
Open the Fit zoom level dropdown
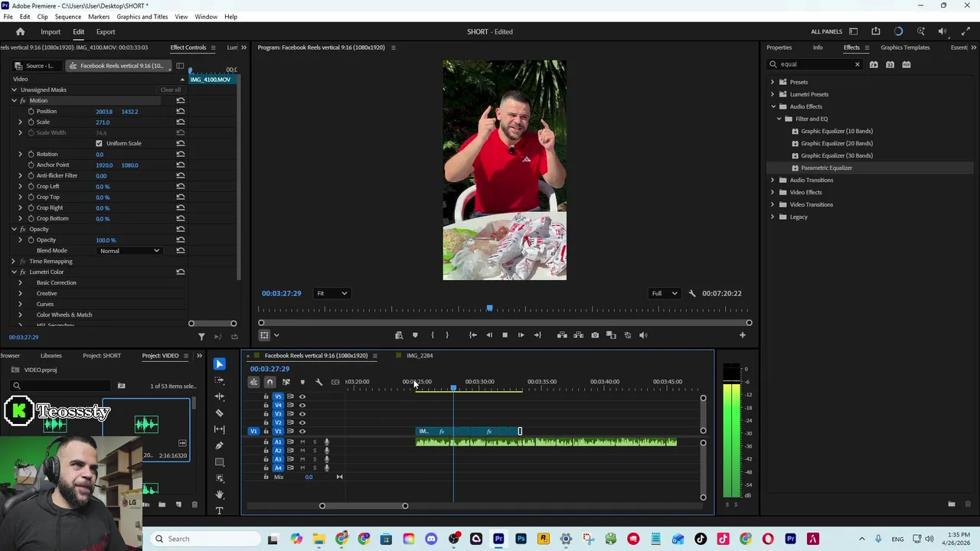tap(332, 293)
